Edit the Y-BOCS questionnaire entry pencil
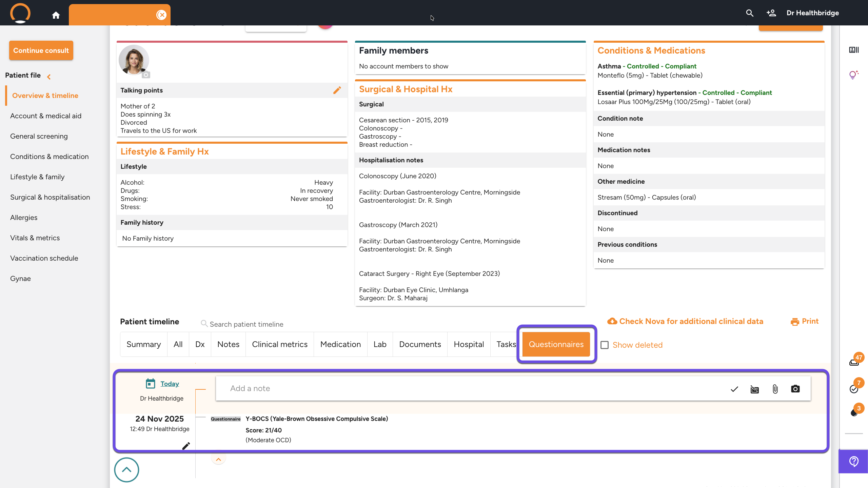The width and height of the screenshot is (868, 488). [x=186, y=446]
